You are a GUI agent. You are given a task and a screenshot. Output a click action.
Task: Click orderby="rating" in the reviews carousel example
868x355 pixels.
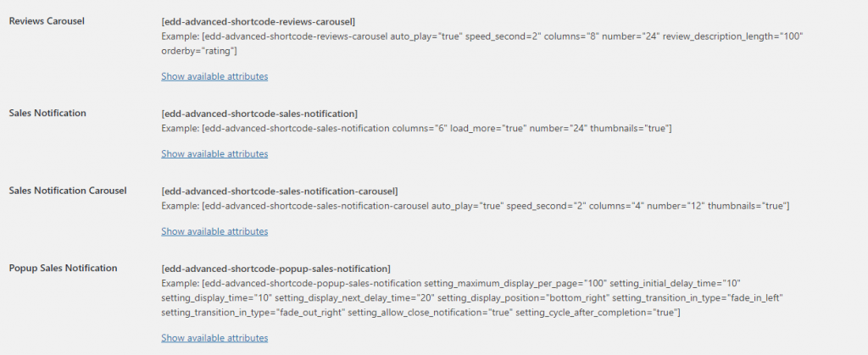pyautogui.click(x=198, y=51)
